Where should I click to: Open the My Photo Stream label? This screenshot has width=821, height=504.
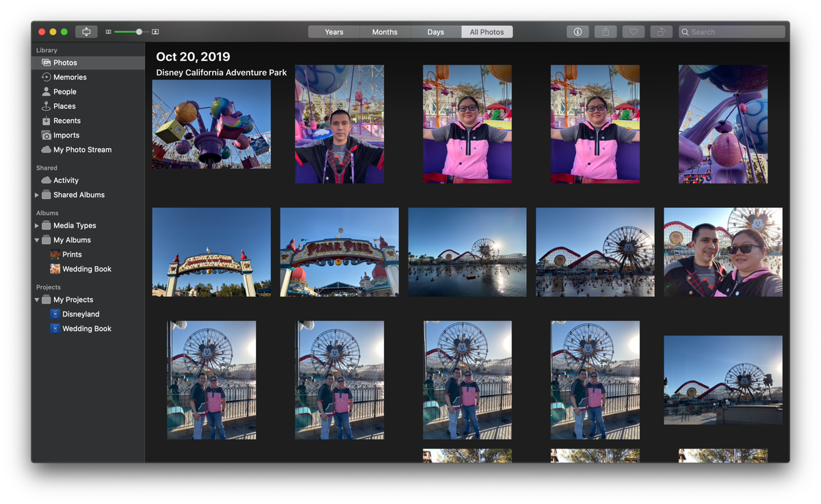pos(83,150)
